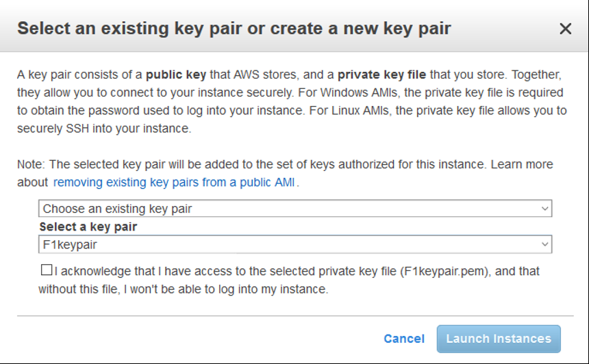589x364 pixels.
Task: Tick the private key acknowledgement checkbox
Action: 47,270
